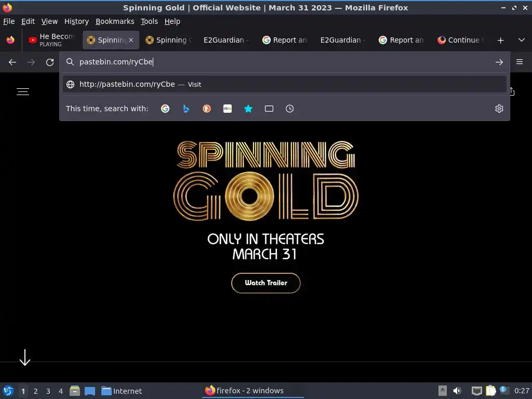Image resolution: width=532 pixels, height=399 pixels.
Task: Open the History menu
Action: coord(77,21)
